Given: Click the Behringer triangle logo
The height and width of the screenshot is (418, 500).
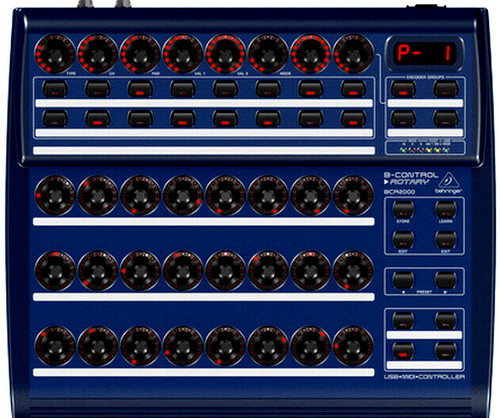Looking at the screenshot, I should (x=448, y=180).
